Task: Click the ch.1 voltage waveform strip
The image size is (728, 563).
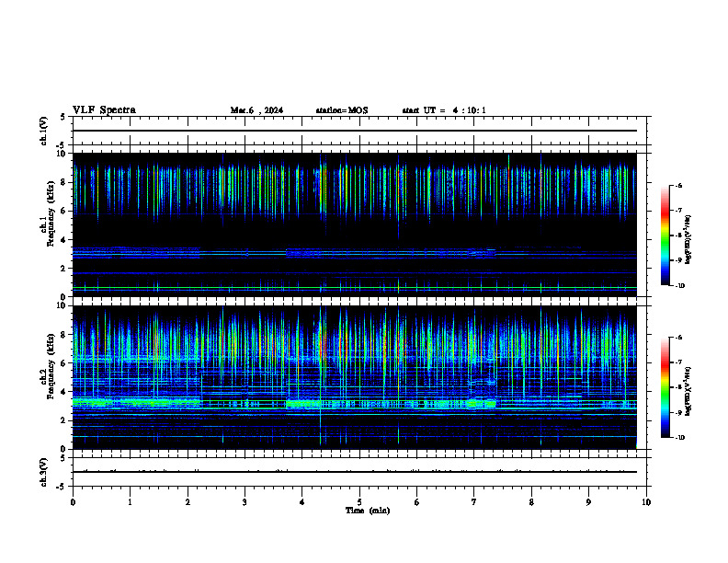Action: pos(359,131)
